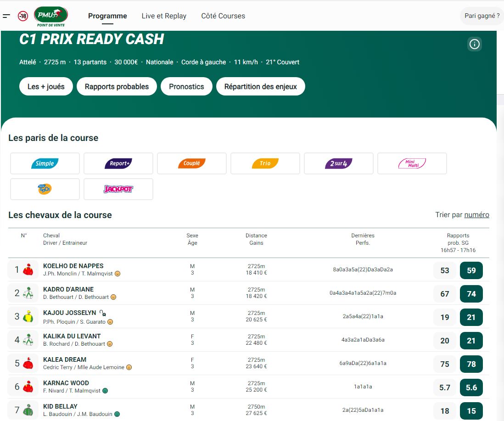Click performance string 4a3a2a1aDa3a6a
Viewport: 504px width, 421px height.
pos(363,340)
